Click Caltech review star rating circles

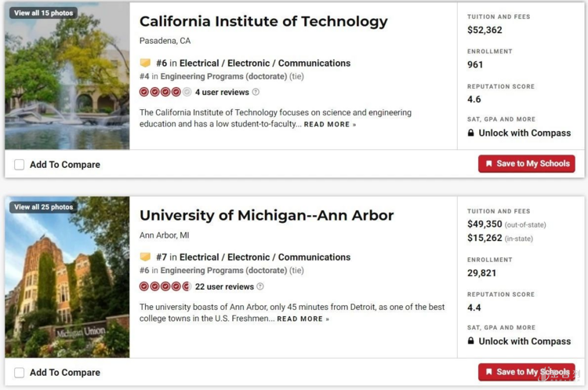(165, 92)
